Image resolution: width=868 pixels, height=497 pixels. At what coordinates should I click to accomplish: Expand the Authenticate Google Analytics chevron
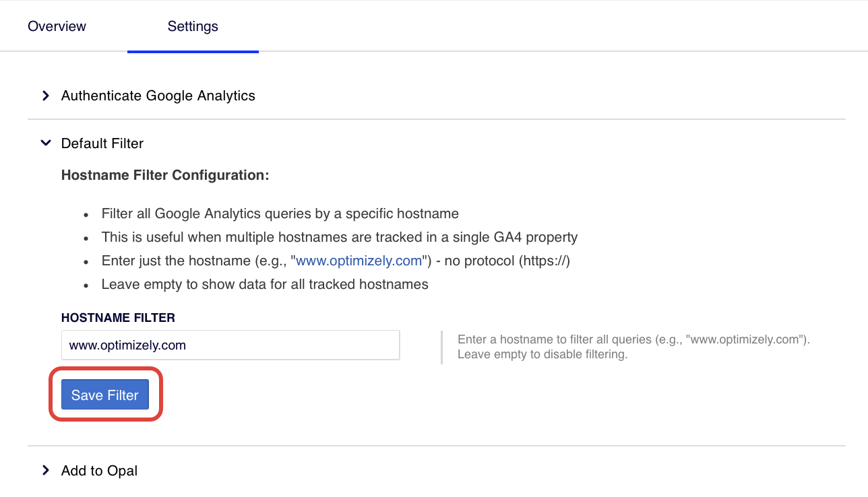point(46,96)
